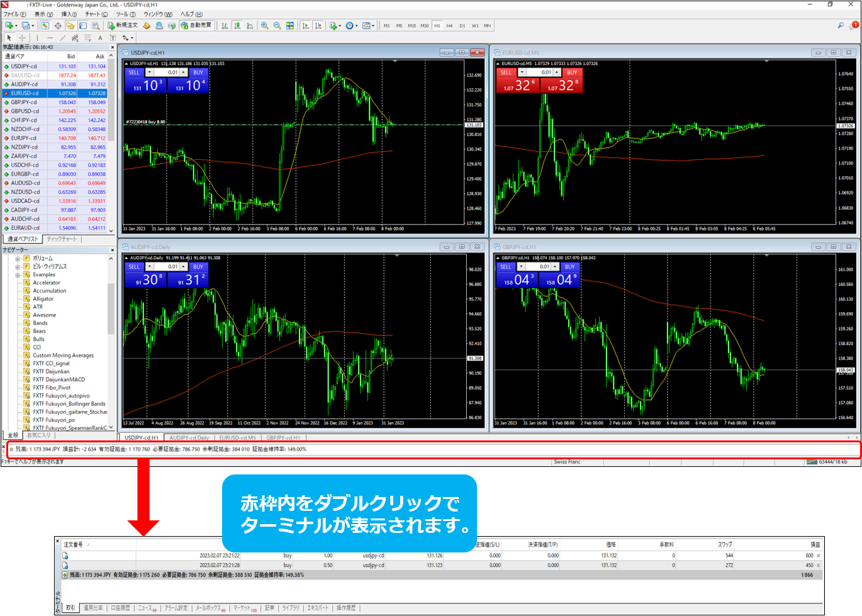Select the trendline drawing tool
Screen dimensions: 862x616
(x=62, y=38)
